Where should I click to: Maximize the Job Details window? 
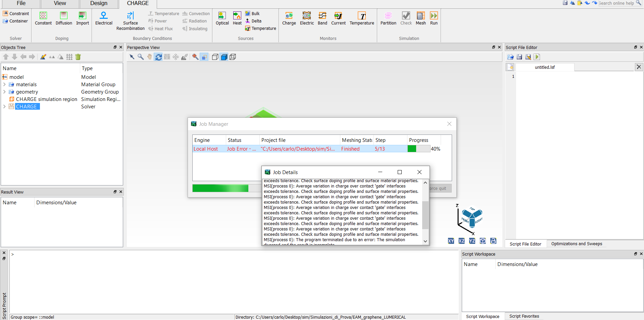coord(400,172)
